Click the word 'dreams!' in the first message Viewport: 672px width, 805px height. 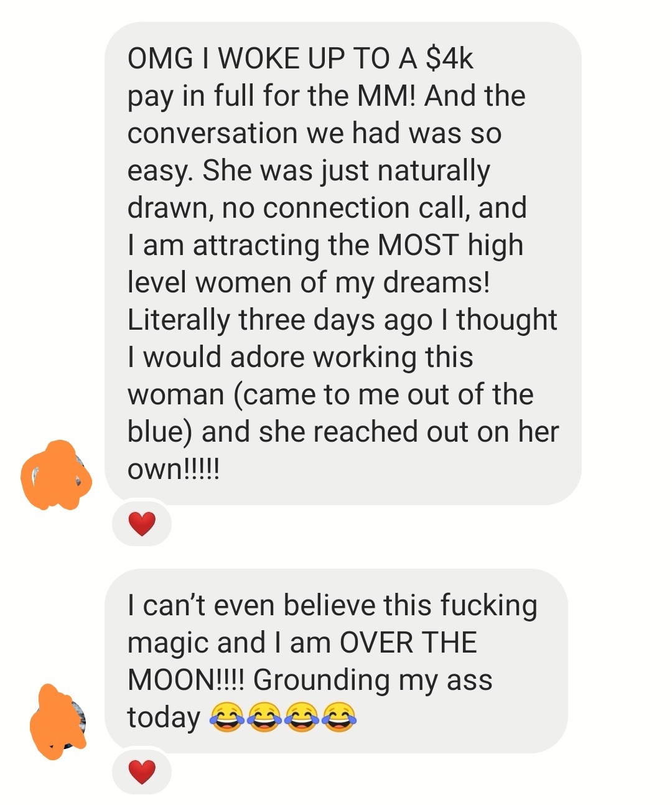click(x=436, y=282)
